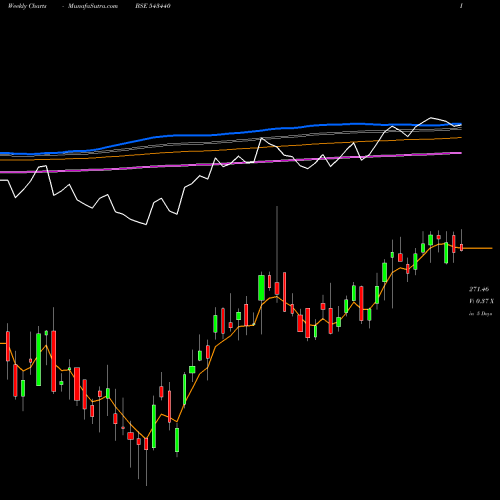Click the "in 5 Days" label
Viewport: 500px width, 500px height.
(480, 314)
